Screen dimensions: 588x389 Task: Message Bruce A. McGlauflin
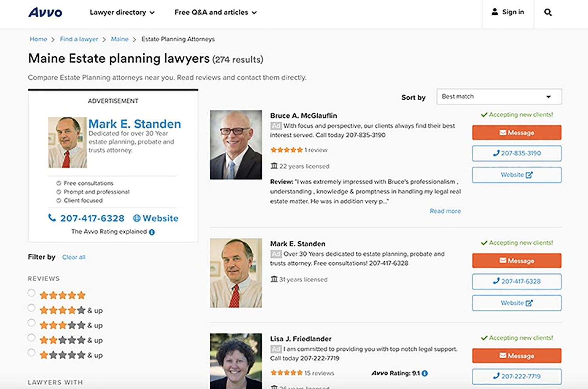coord(516,132)
